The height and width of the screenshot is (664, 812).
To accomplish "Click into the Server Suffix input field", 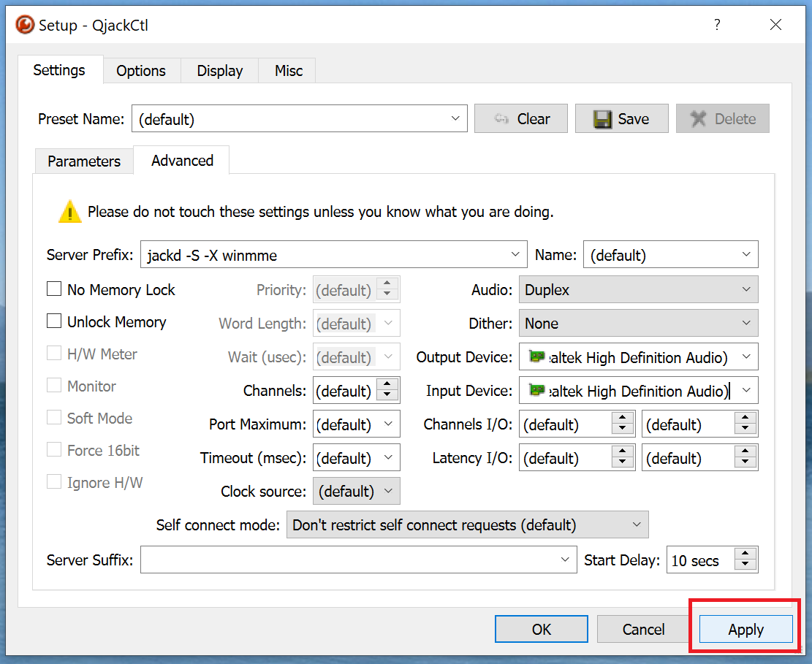I will pos(348,560).
